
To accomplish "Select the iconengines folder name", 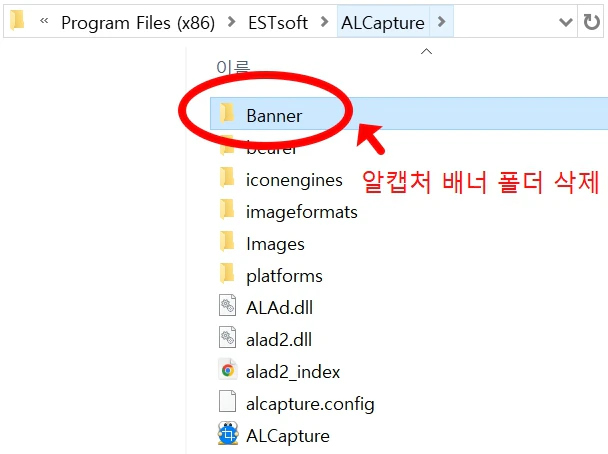I will point(294,180).
